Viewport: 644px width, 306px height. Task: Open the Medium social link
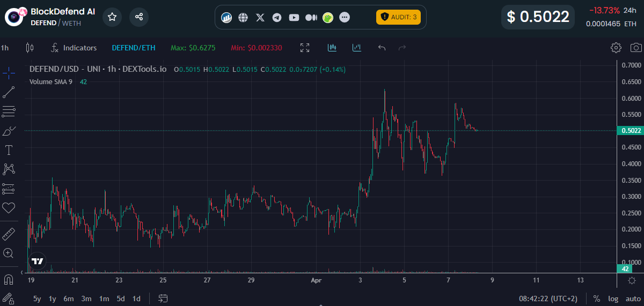pos(311,18)
